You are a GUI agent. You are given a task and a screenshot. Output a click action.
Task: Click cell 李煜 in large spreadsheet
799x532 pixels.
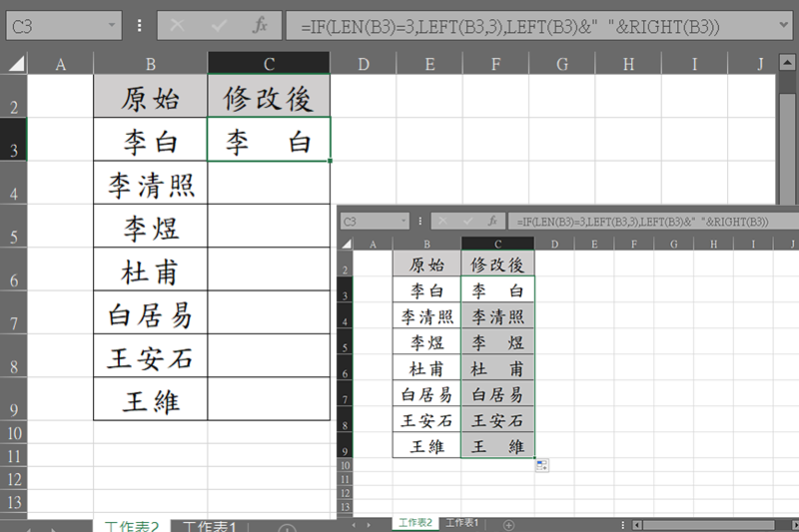pyautogui.click(x=151, y=226)
